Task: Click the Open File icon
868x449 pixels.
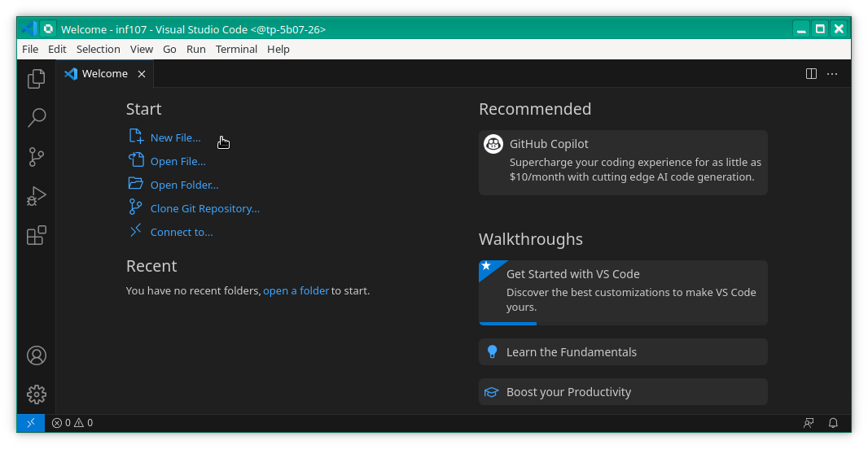Action: click(x=136, y=159)
